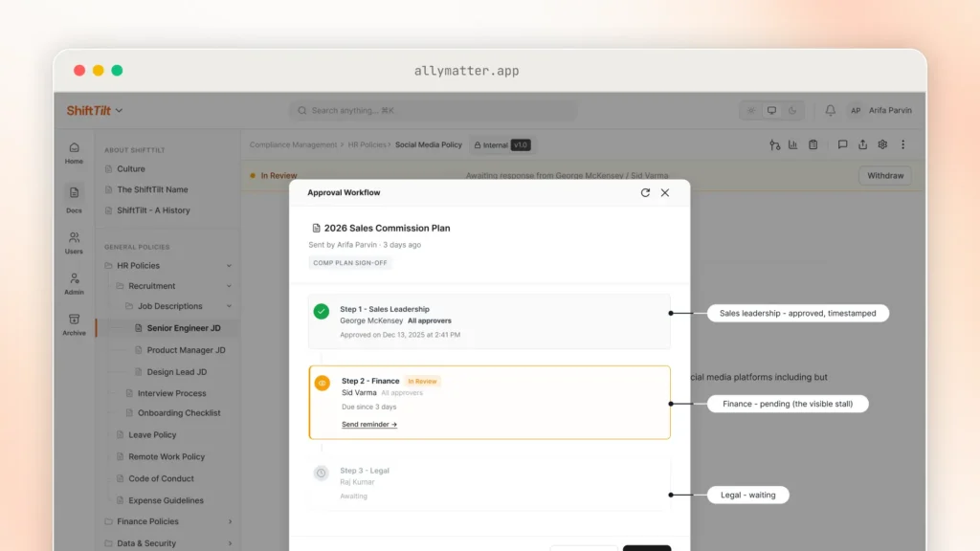Viewport: 980px width, 551px height.
Task: Expand the Data & Security folder chevron
Action: pos(230,543)
